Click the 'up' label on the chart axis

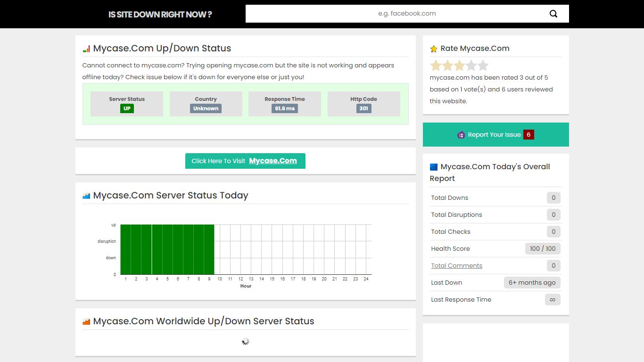click(x=114, y=225)
